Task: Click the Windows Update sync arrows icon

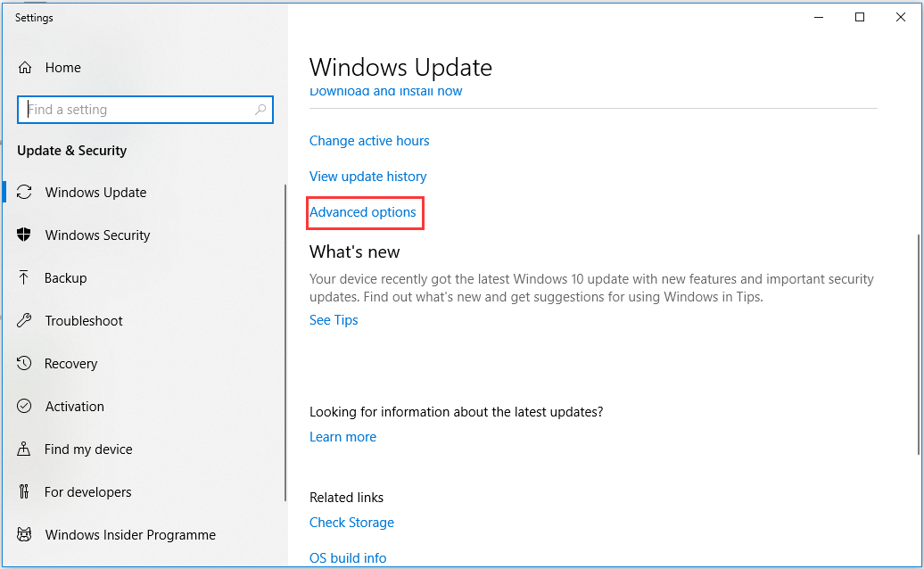Action: click(x=24, y=192)
